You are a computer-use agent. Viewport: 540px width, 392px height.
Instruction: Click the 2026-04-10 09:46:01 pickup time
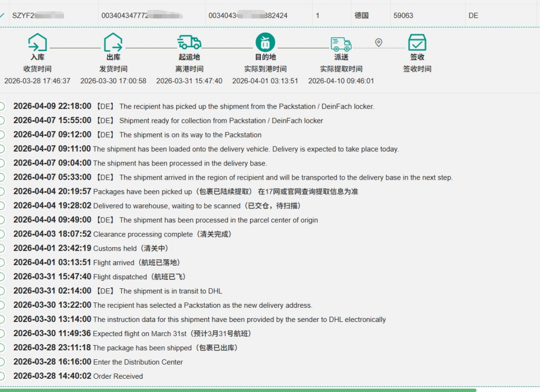341,81
